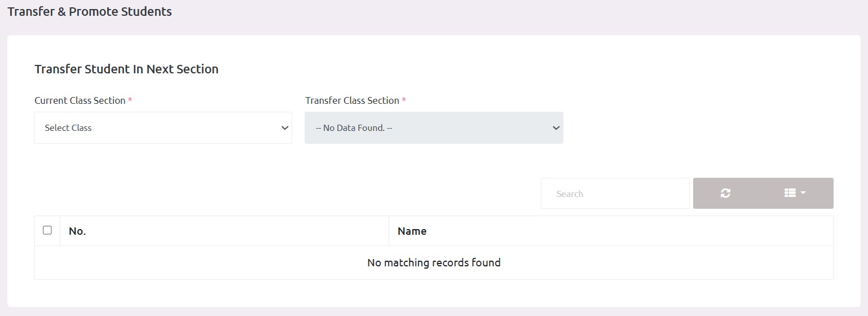This screenshot has width=868, height=316.
Task: Click the chevron on No Data Found dropdown
Action: (x=556, y=128)
